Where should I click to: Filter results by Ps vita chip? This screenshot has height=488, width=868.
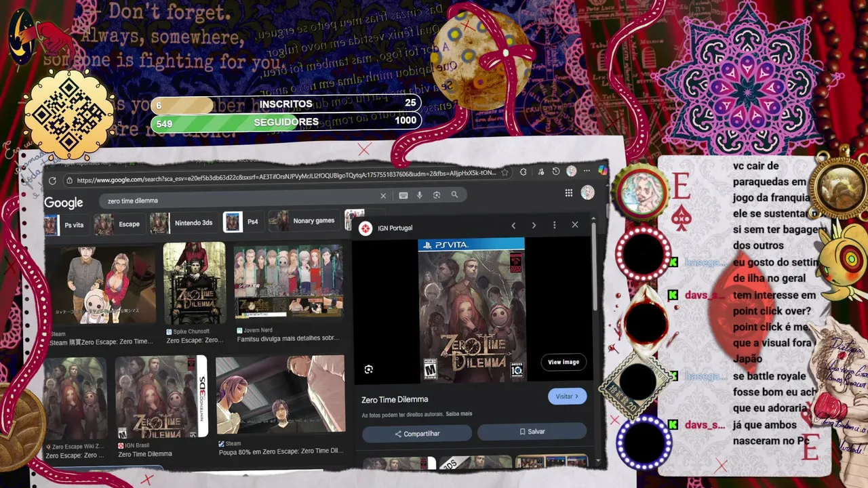pyautogui.click(x=66, y=225)
